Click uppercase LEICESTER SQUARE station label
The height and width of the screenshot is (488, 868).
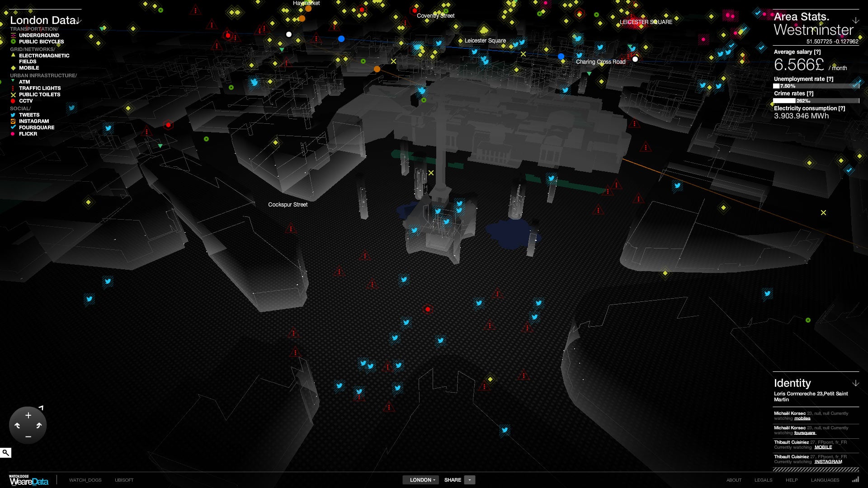pyautogui.click(x=646, y=22)
